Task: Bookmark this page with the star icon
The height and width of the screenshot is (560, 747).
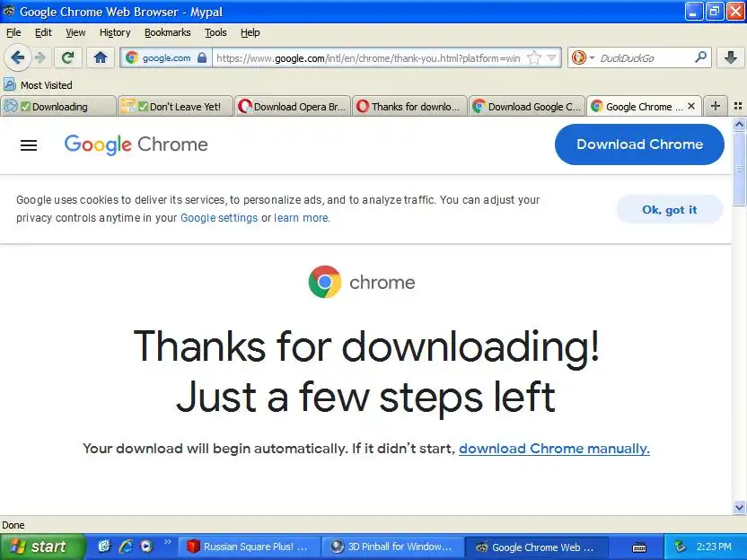Action: click(534, 58)
